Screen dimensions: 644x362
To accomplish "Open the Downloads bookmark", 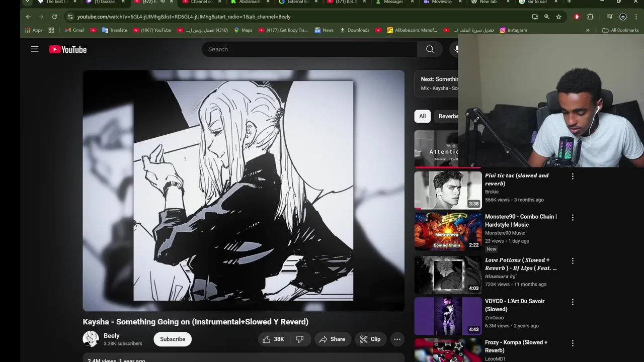I will point(355,30).
